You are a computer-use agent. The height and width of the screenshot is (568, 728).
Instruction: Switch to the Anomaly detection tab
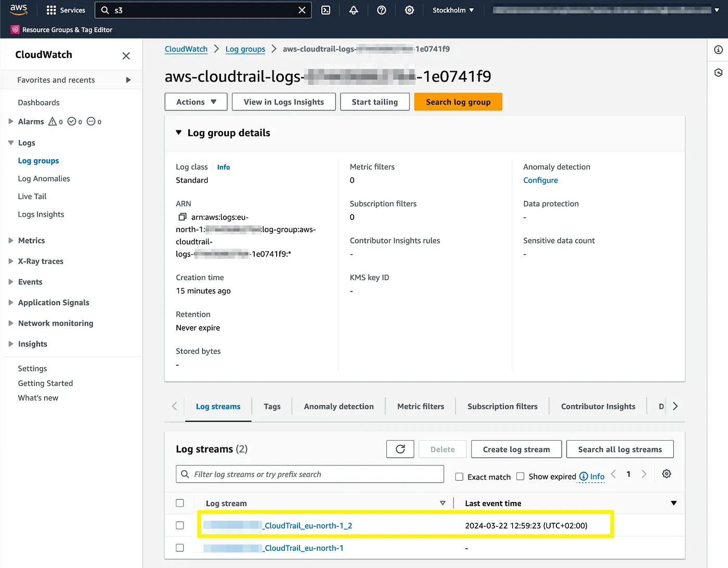click(339, 406)
